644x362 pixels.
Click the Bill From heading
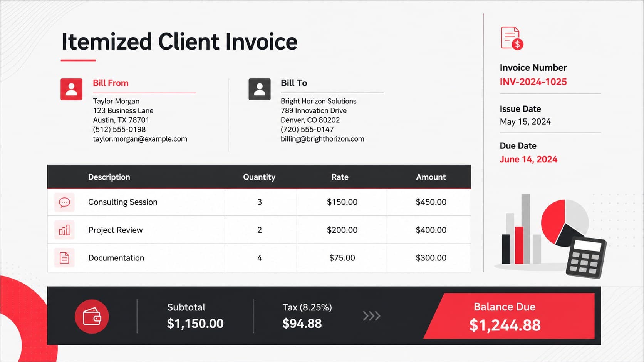click(x=111, y=83)
